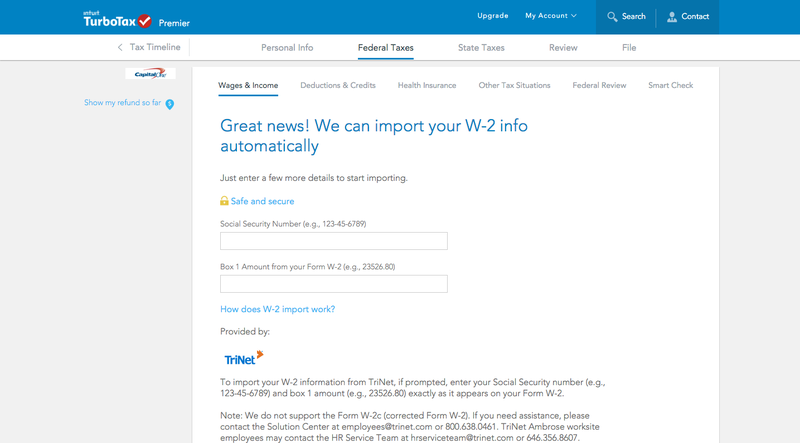Select the Federal Taxes tab

pos(386,47)
